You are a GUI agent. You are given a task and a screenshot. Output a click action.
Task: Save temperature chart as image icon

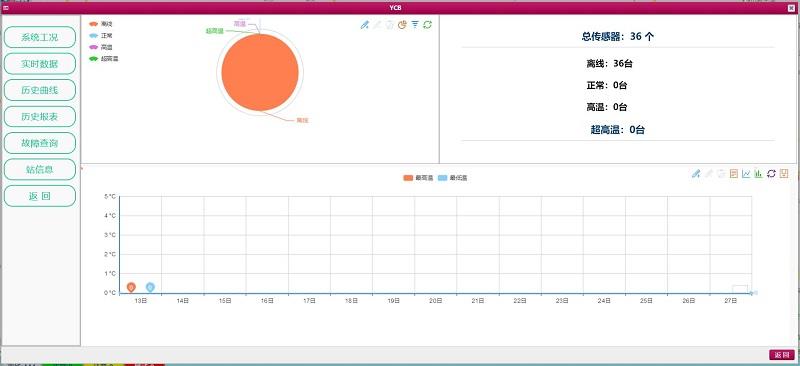784,174
